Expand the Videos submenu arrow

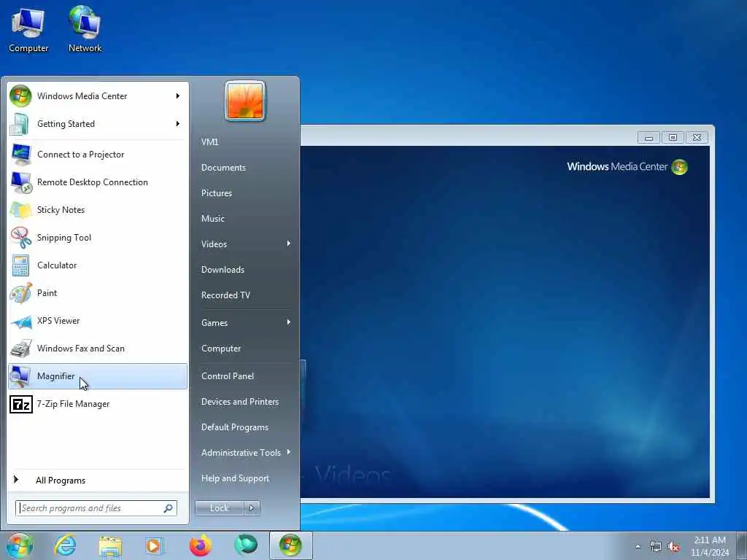tap(288, 244)
